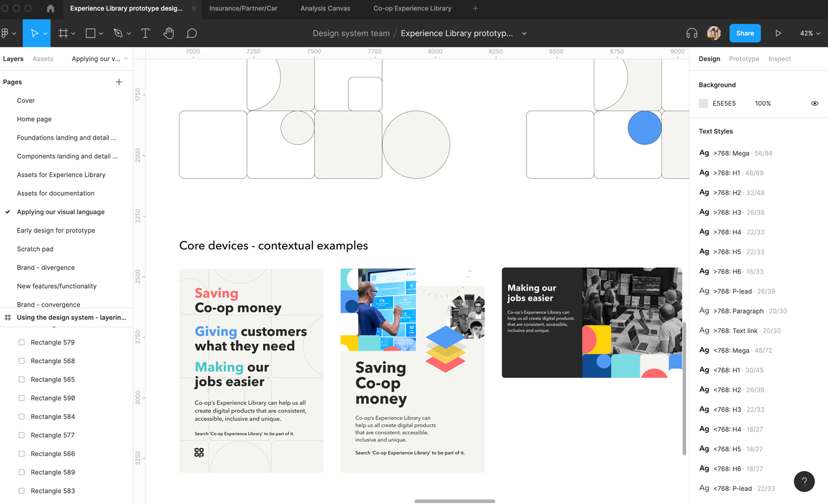Click 'Core devices - contextual examples' heading
Screen dimensions: 828x504
(x=273, y=245)
